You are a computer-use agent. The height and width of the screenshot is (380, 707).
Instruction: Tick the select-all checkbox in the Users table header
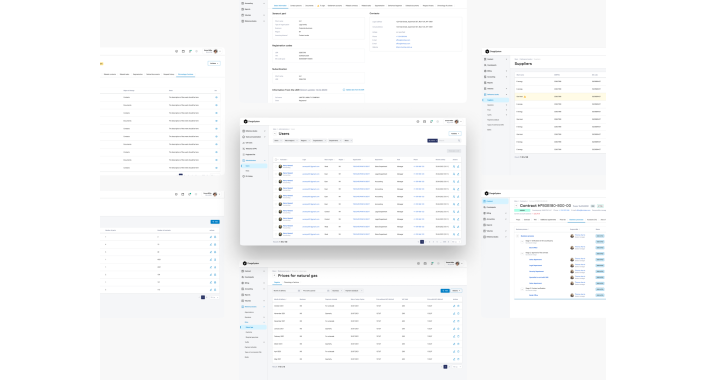pyautogui.click(x=276, y=160)
